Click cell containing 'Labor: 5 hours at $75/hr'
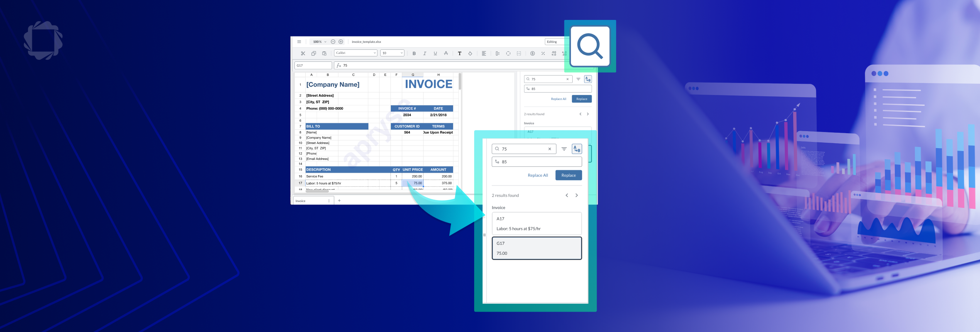 348,183
